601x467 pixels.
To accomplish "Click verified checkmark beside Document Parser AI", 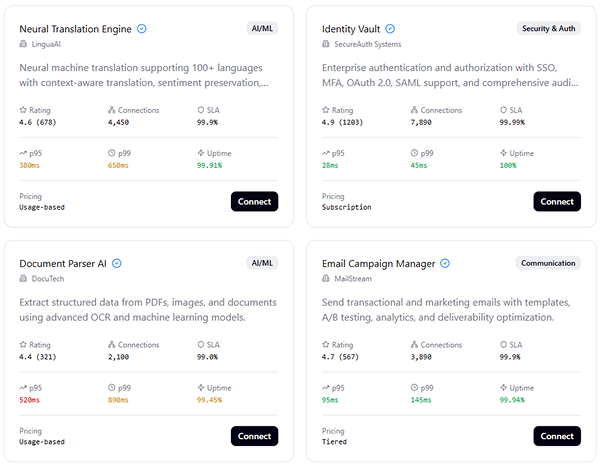I will (x=117, y=263).
